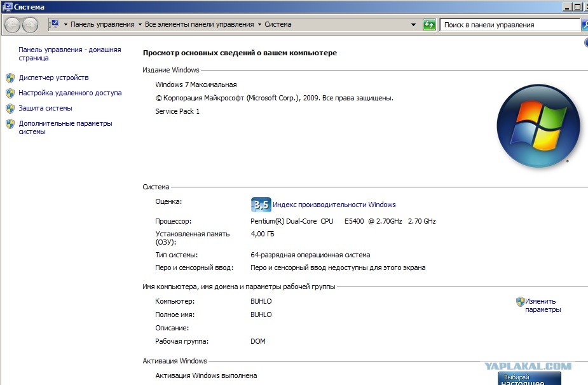
Task: Click shield icon beside Защита системы
Action: click(10, 109)
